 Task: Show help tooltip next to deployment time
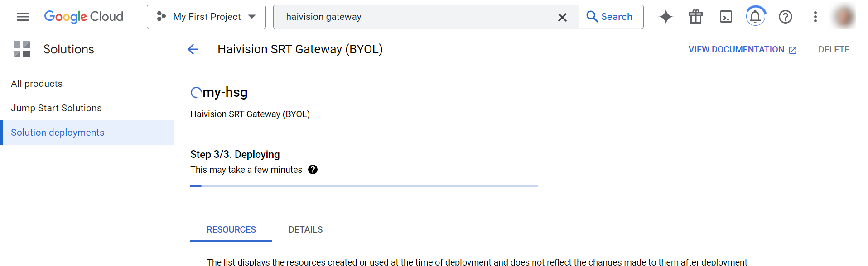point(313,170)
